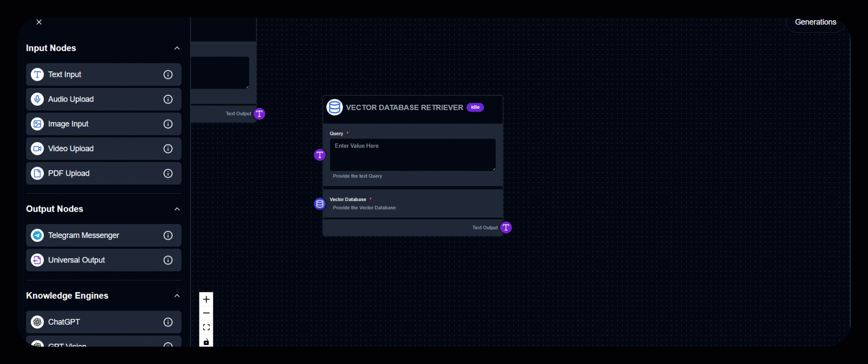This screenshot has height=364, width=868.
Task: Click the Vector Database input connector handle
Action: pyautogui.click(x=320, y=204)
